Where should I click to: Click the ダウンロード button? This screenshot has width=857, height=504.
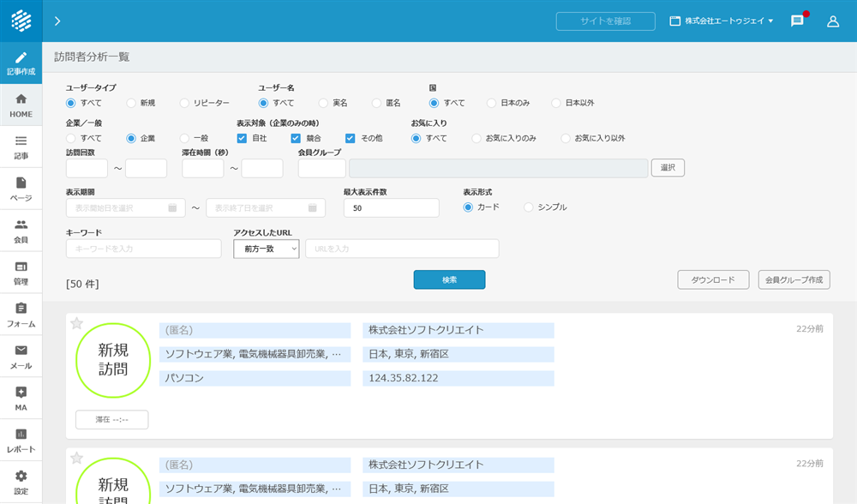[713, 280]
